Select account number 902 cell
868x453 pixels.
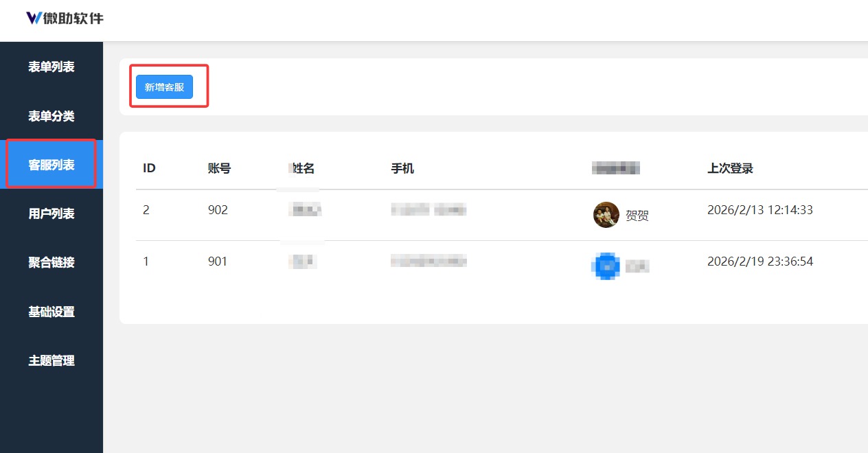218,210
